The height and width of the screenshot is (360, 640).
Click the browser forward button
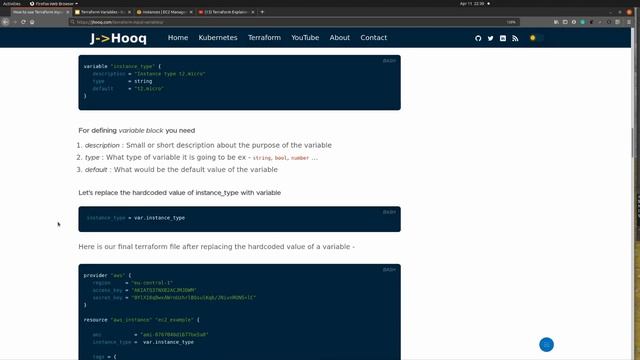point(15,22)
